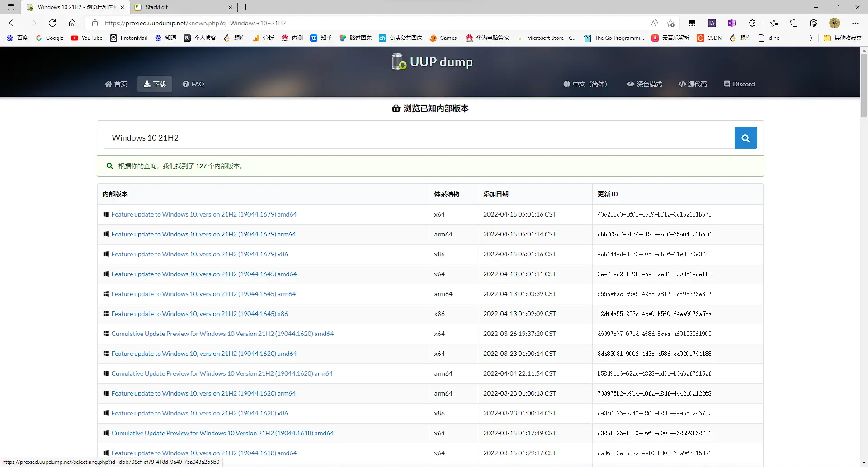Image resolution: width=868 pixels, height=467 pixels.
Task: Open the favorites list icon
Action: pyautogui.click(x=774, y=23)
